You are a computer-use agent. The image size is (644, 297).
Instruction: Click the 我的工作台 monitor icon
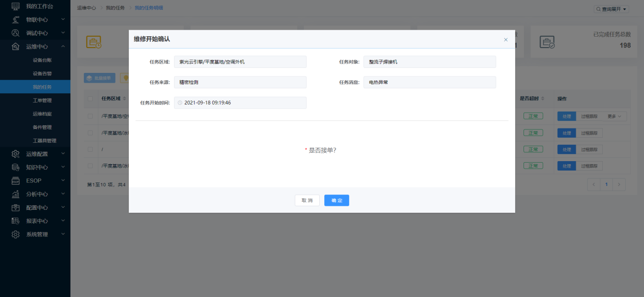pos(16,6)
